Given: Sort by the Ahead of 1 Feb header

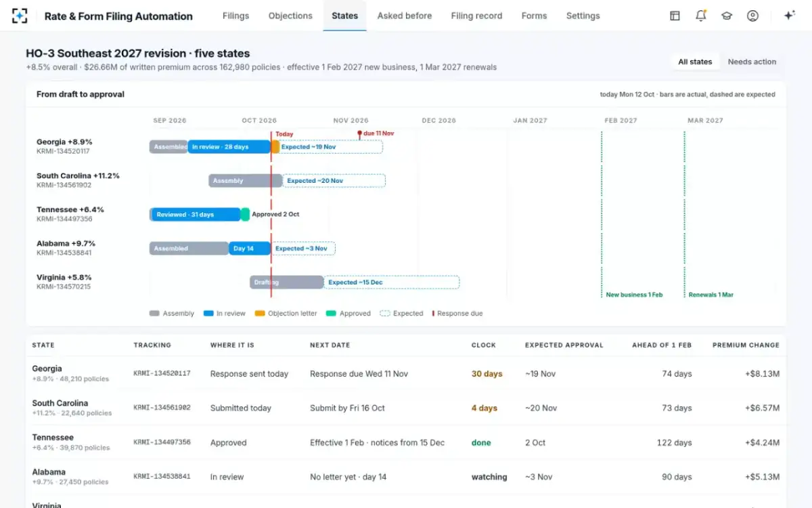Looking at the screenshot, I should pyautogui.click(x=662, y=345).
